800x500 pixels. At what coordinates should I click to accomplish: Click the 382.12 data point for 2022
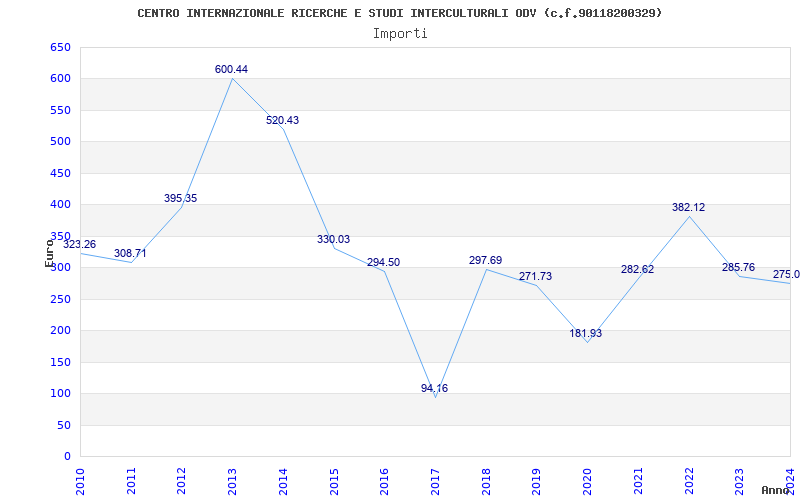[x=688, y=208]
